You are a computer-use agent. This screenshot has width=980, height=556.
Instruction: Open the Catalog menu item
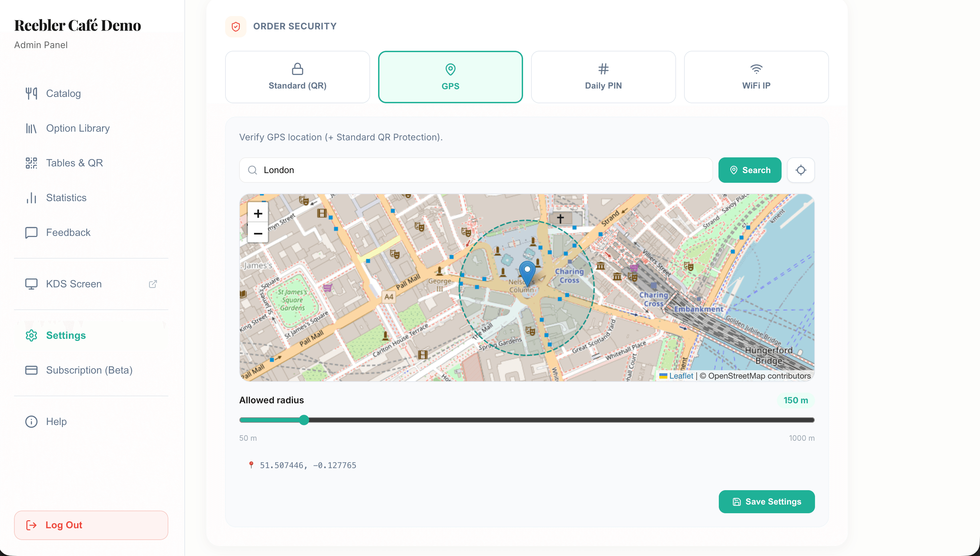63,94
